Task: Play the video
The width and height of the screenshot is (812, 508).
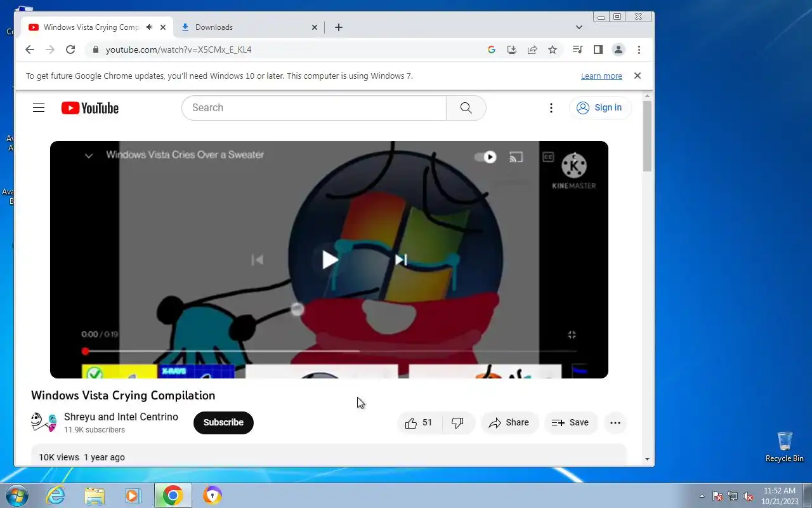Action: (329, 260)
